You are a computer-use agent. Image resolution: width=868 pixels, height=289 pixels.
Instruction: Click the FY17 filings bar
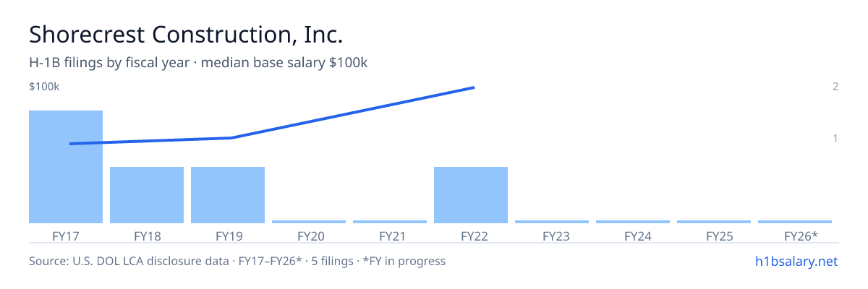(x=66, y=167)
